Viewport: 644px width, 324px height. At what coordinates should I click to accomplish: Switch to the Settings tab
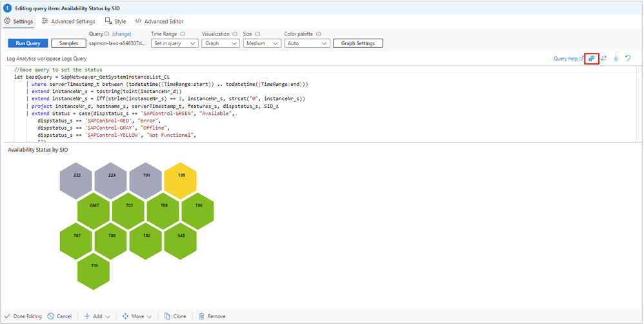pyautogui.click(x=19, y=21)
